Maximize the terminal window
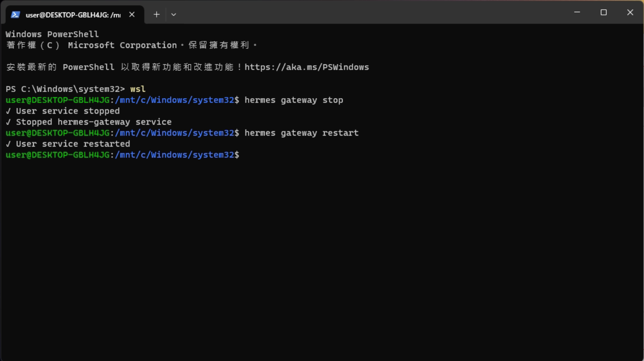Viewport: 644px width, 361px height. [x=603, y=12]
